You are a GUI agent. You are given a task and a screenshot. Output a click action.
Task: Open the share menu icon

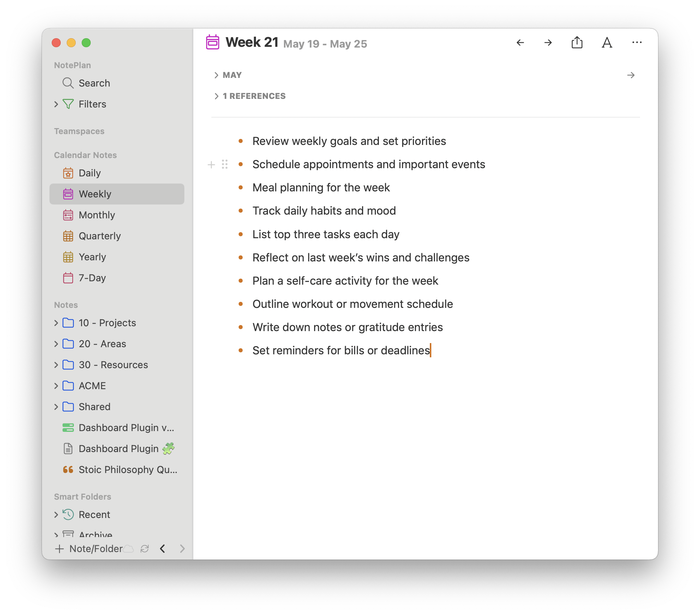(577, 42)
